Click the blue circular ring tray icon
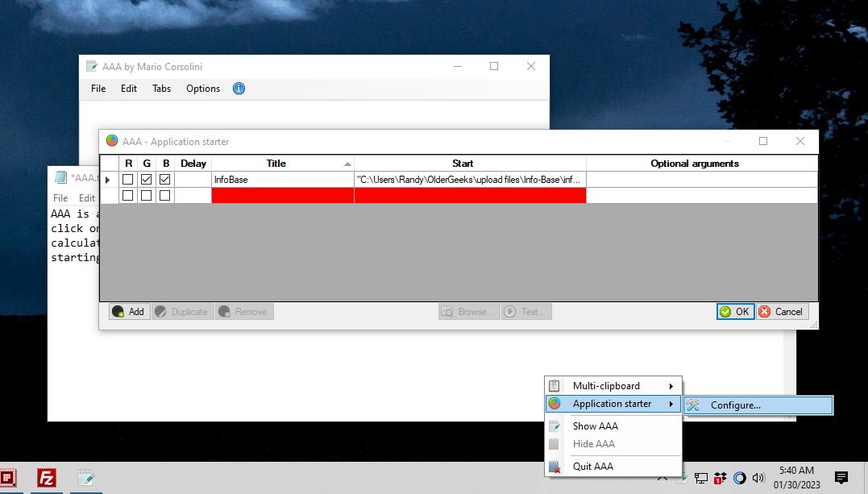 (x=740, y=478)
